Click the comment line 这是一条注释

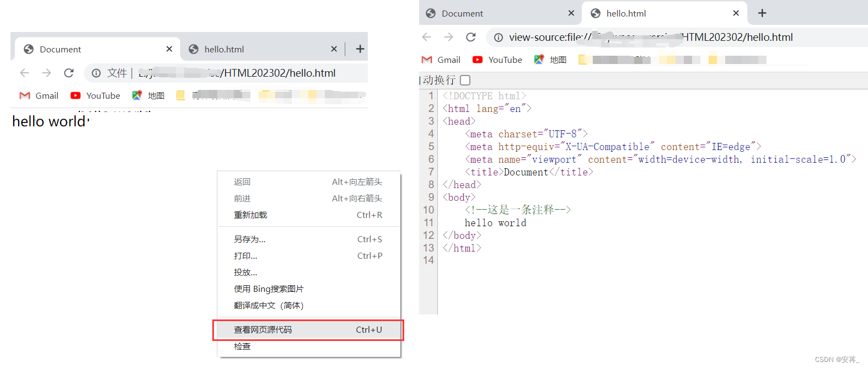coord(518,210)
